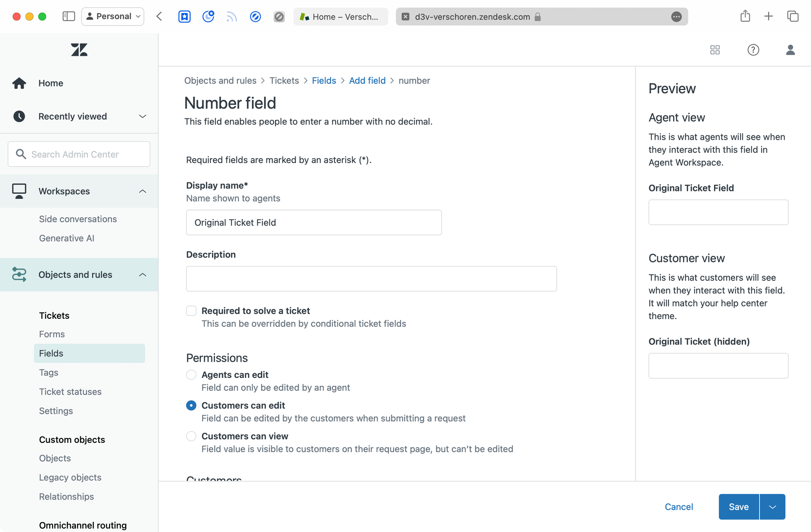Viewport: 811px width, 532px height.
Task: Collapse the Objects and rules section
Action: (142, 275)
